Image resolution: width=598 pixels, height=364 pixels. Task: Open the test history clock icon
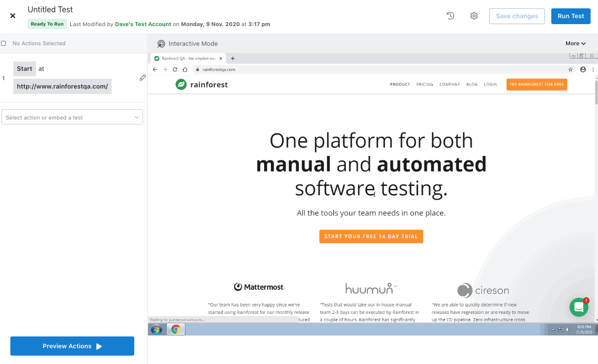pyautogui.click(x=450, y=16)
